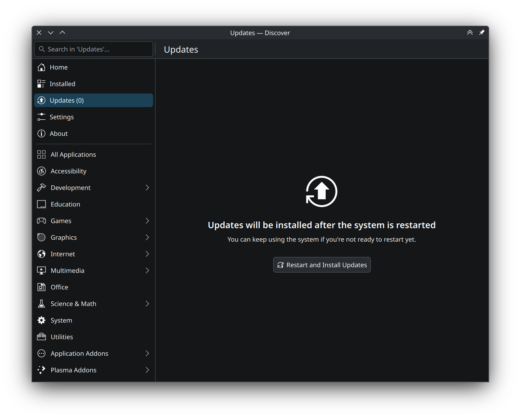This screenshot has height=420, width=521.
Task: Click the Development hammer icon
Action: [x=41, y=188]
